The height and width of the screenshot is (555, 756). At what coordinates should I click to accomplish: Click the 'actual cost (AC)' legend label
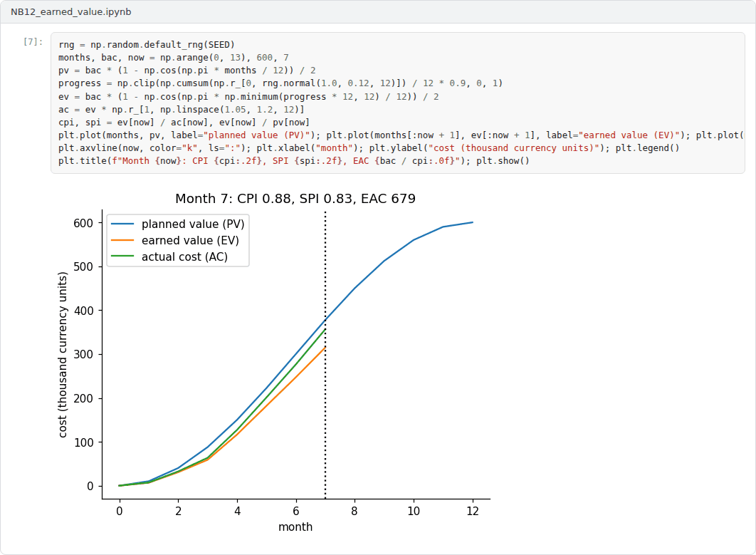click(x=184, y=256)
